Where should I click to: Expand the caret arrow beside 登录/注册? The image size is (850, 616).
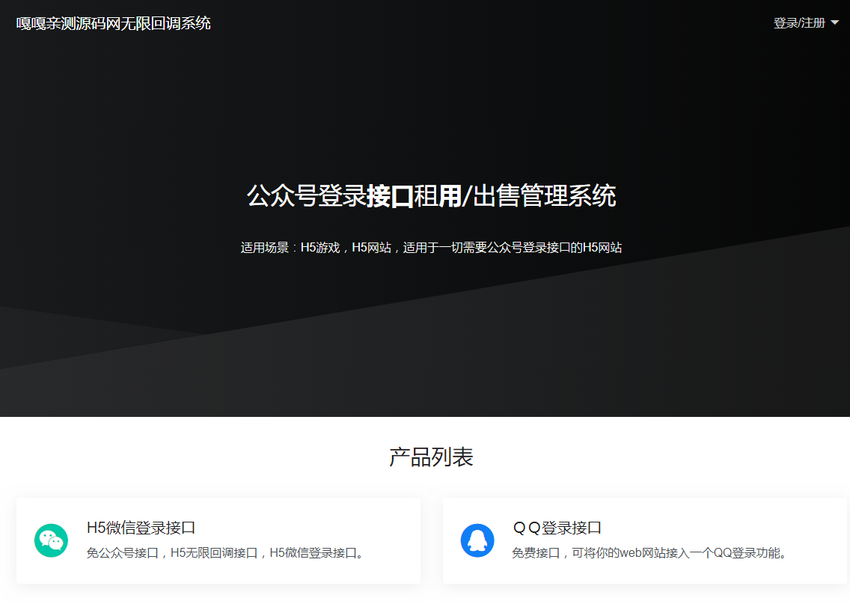pyautogui.click(x=835, y=23)
